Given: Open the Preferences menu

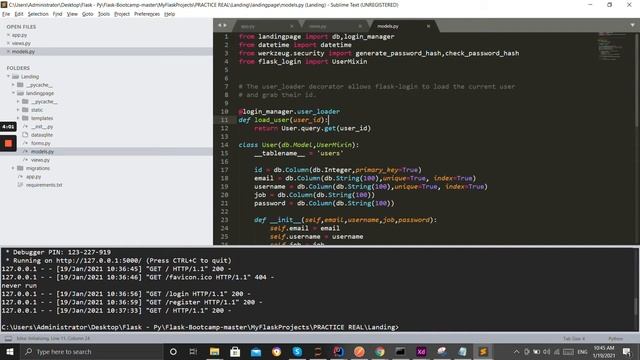Looking at the screenshot, I should [x=147, y=14].
